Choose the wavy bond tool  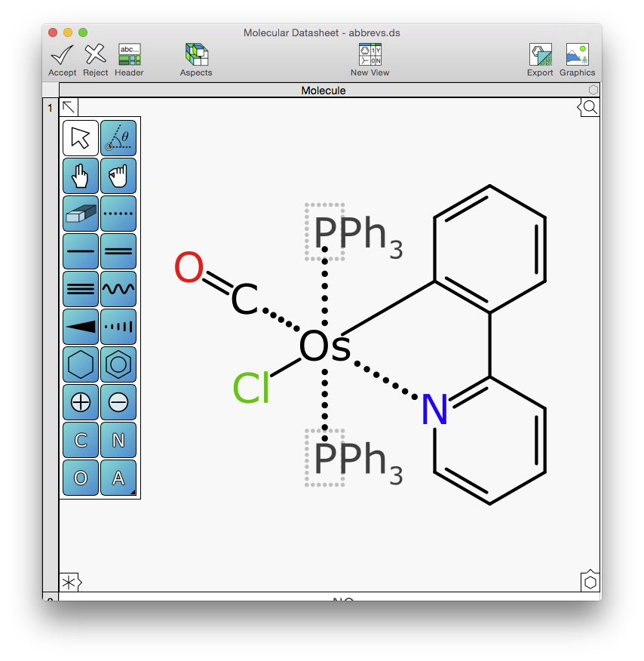pos(118,290)
